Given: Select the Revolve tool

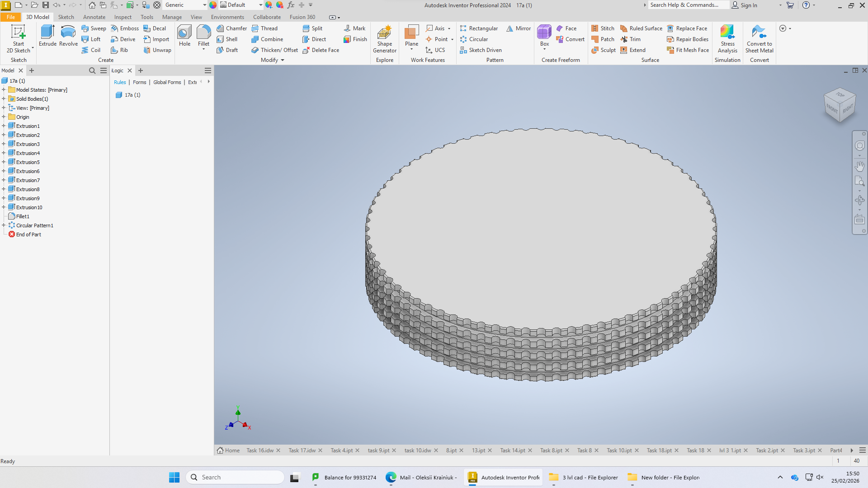Looking at the screenshot, I should 68,36.
